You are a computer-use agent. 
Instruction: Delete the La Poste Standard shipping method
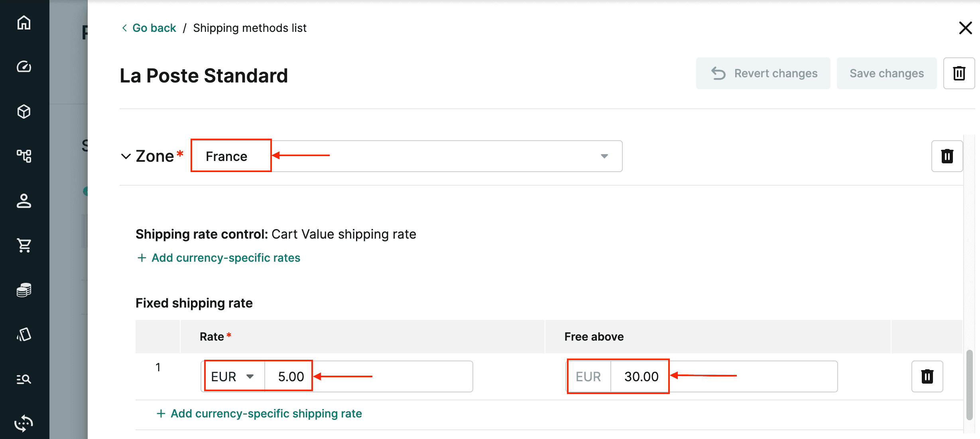pos(959,73)
